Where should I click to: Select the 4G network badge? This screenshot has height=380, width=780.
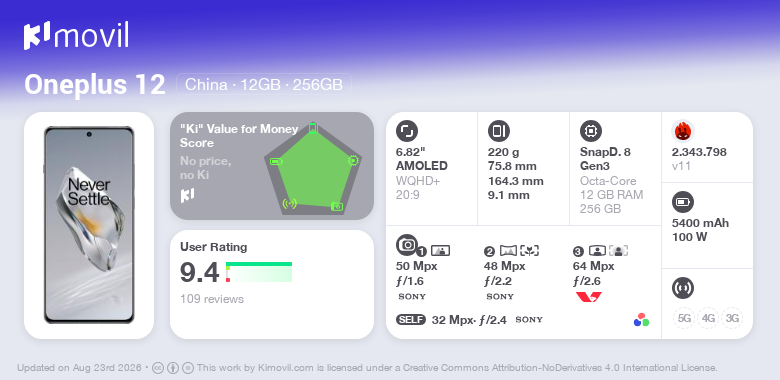click(708, 318)
